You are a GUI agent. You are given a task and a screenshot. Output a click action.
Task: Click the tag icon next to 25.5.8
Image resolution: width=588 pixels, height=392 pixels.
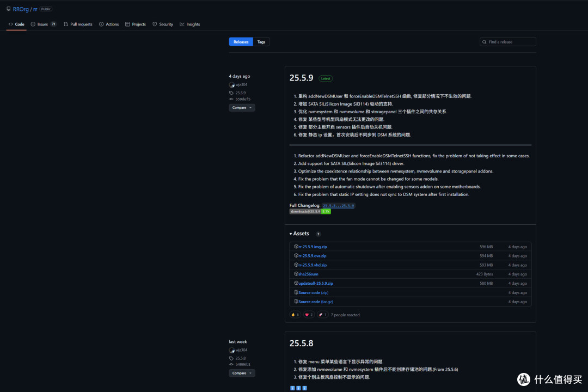tap(231, 358)
